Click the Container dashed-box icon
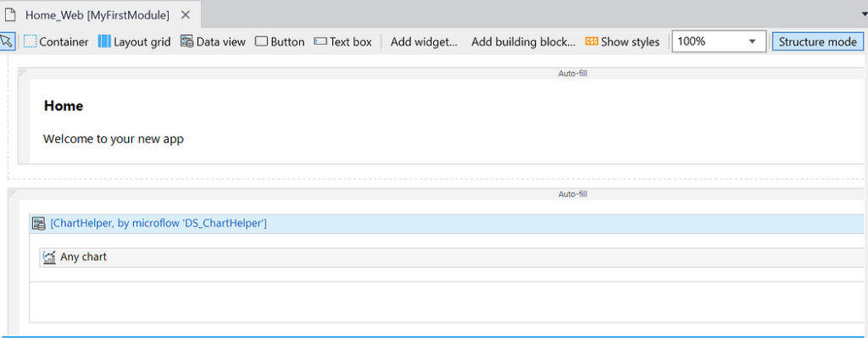 click(x=30, y=42)
